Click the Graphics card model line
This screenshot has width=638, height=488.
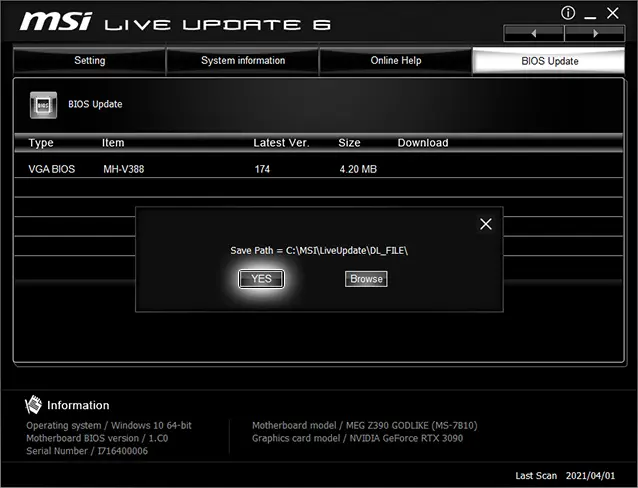[x=357, y=438]
